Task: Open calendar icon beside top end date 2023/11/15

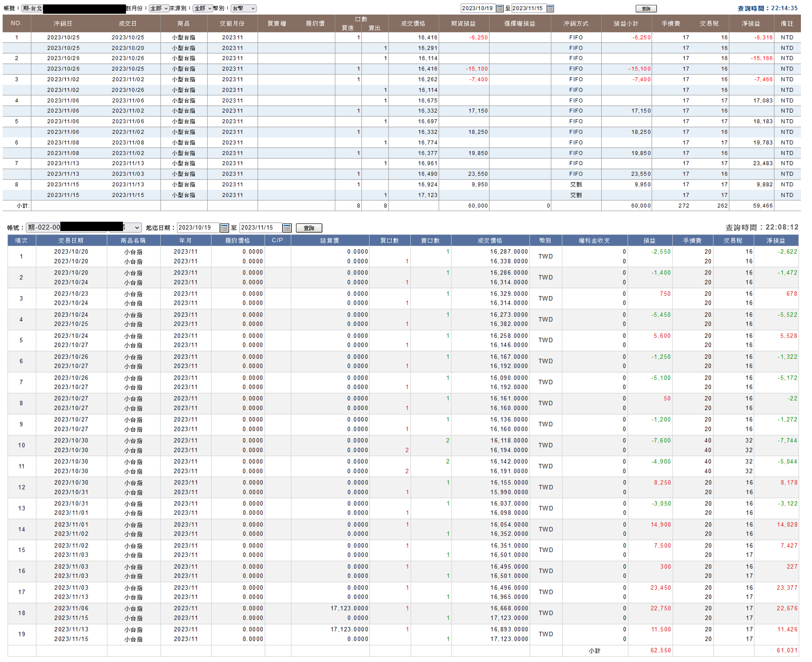Action: [550, 8]
